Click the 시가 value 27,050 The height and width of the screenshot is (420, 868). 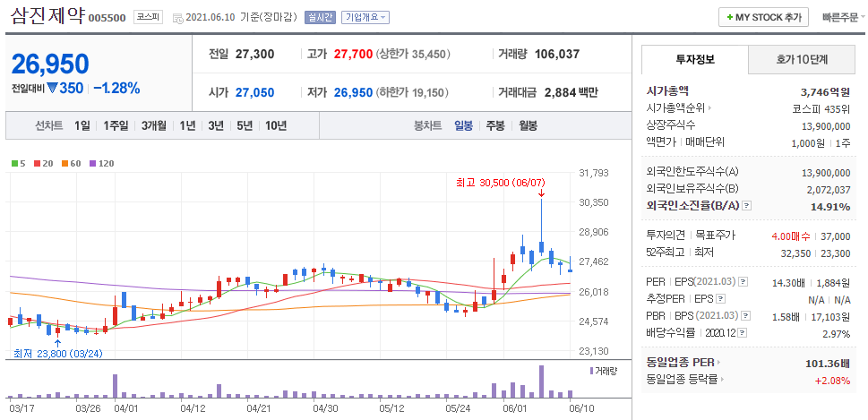(254, 92)
